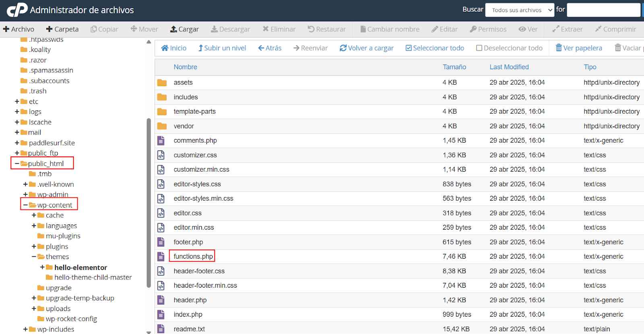Open Ver papelera trash view
The width and height of the screenshot is (644, 334).
(579, 48)
